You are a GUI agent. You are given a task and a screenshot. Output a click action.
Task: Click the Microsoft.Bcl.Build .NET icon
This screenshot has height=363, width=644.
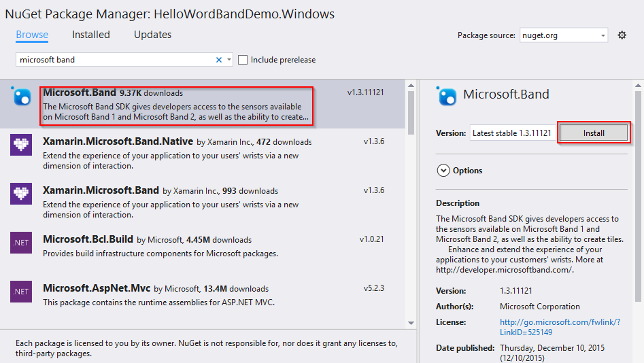[21, 243]
